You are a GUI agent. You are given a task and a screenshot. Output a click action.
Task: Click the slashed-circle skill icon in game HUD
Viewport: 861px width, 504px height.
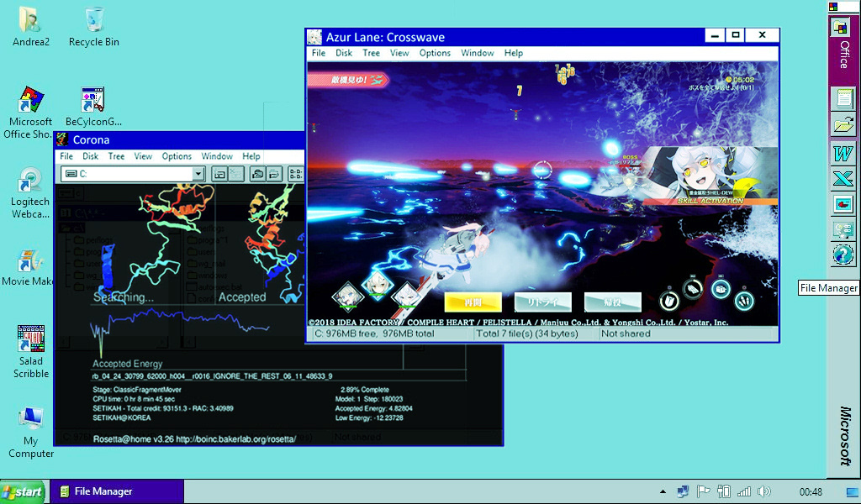coord(693,288)
